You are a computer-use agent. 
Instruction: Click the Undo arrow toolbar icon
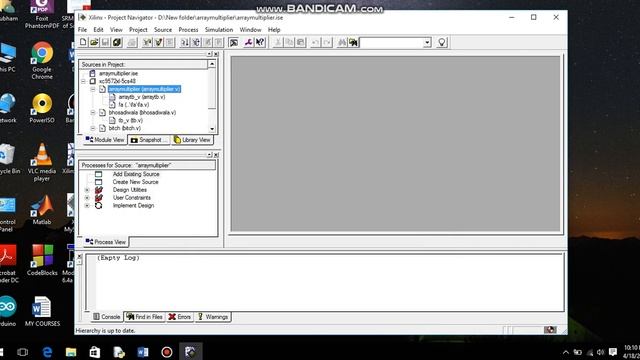(x=315, y=42)
